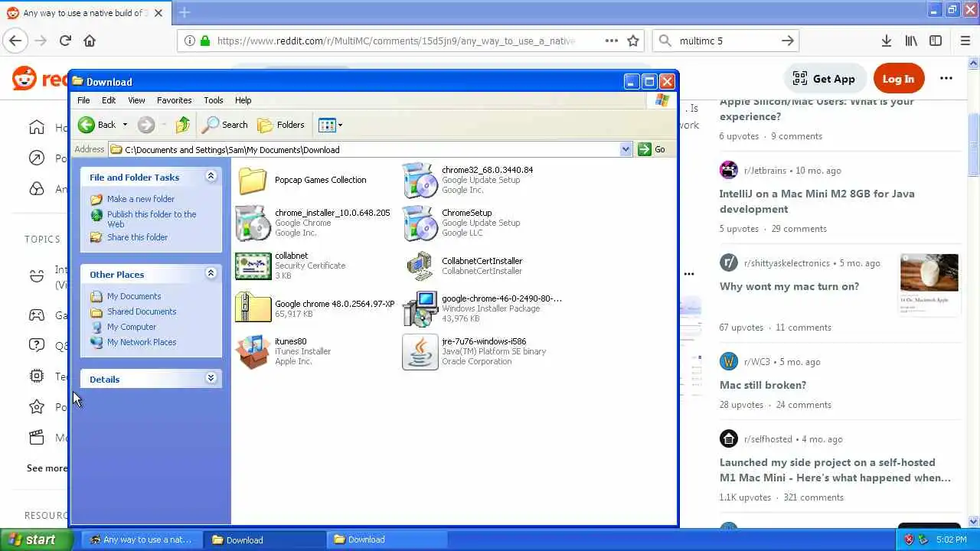Image resolution: width=980 pixels, height=551 pixels.
Task: Click the browser reload icon
Action: pos(65,41)
